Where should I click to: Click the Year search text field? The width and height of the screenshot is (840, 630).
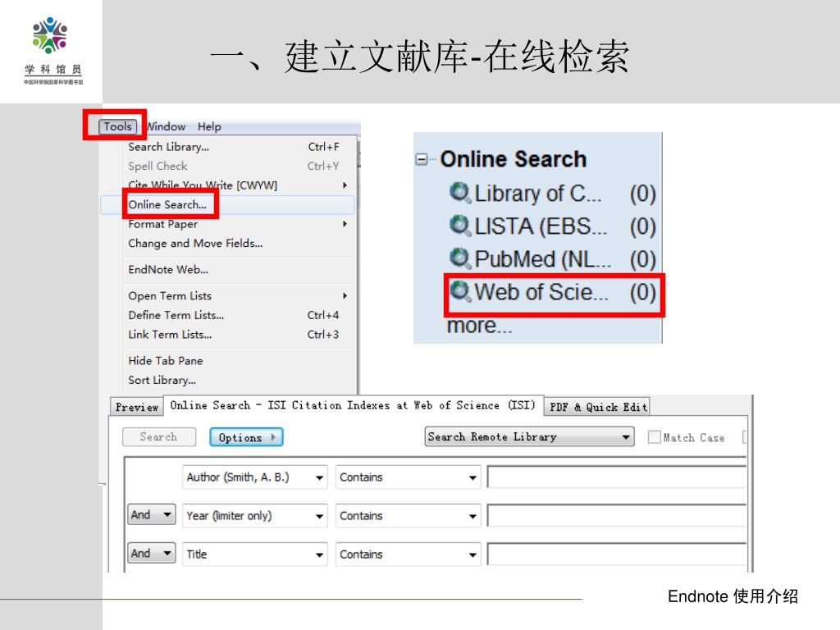617,515
